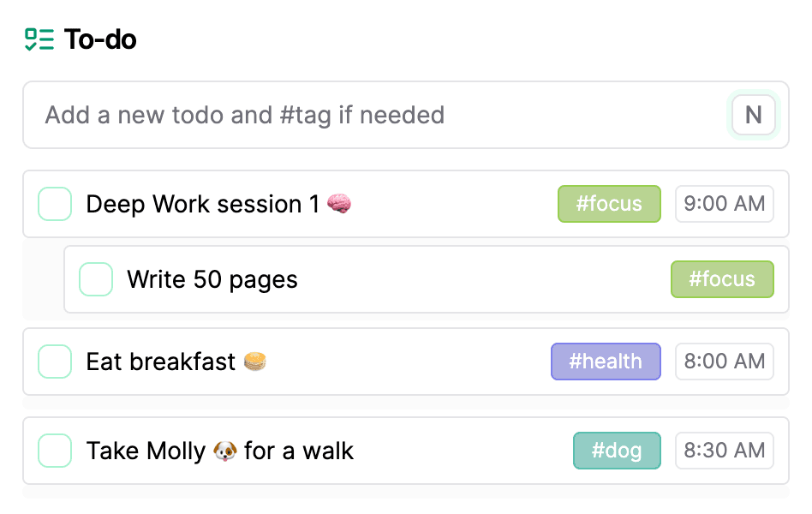The image size is (812, 514).
Task: Tick the Eat breakfast checkbox
Action: [55, 362]
